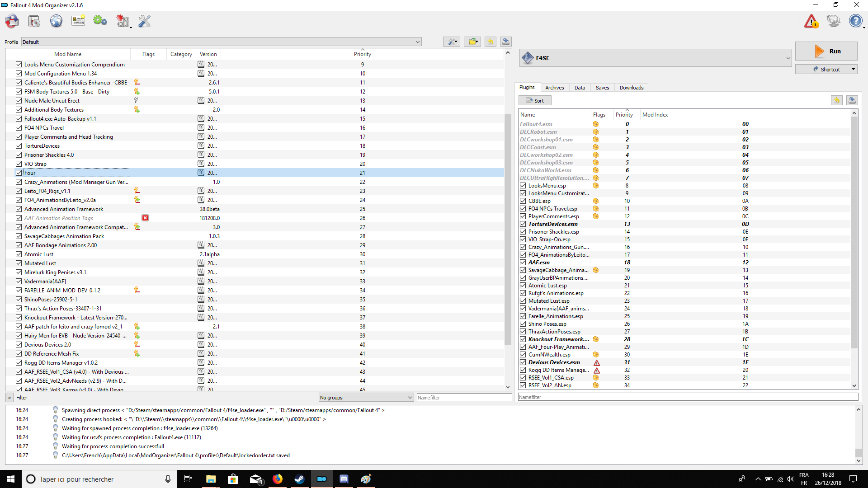Install a new mod from archive
This screenshot has height=488, width=868.
click(34, 21)
